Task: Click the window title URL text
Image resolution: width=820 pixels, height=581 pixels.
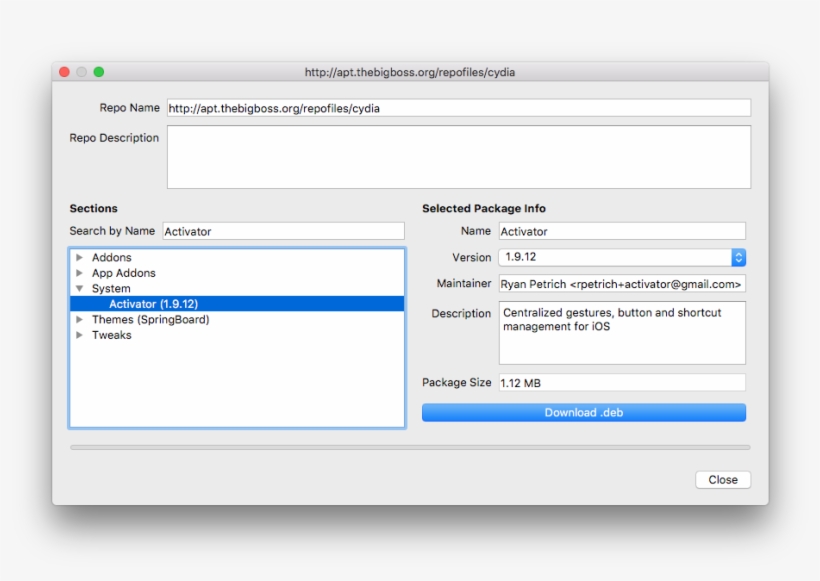Action: (410, 73)
